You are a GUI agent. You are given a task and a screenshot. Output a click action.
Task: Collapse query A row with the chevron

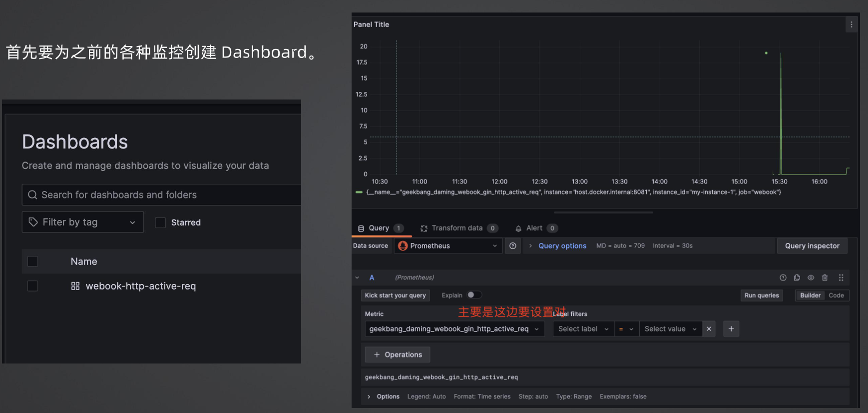357,277
